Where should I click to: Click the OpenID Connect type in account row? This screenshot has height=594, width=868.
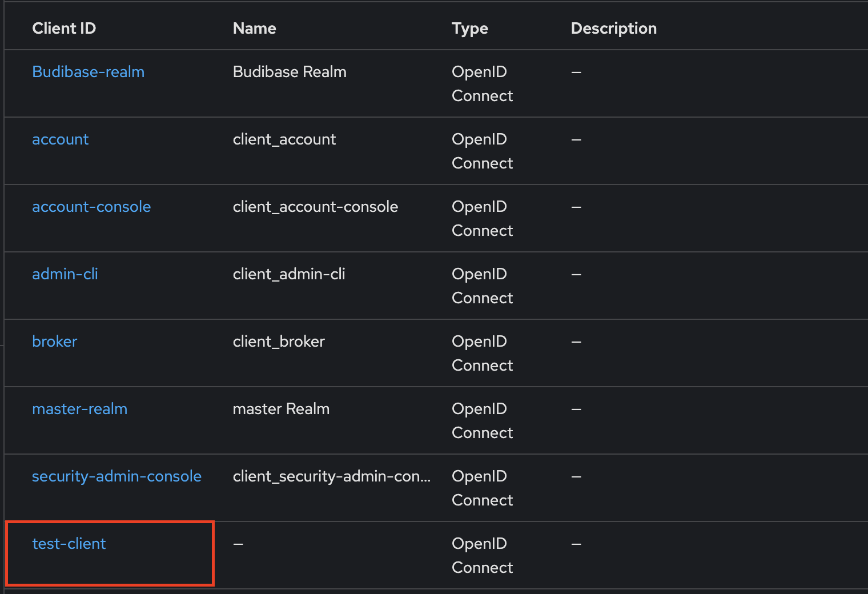[x=483, y=151]
